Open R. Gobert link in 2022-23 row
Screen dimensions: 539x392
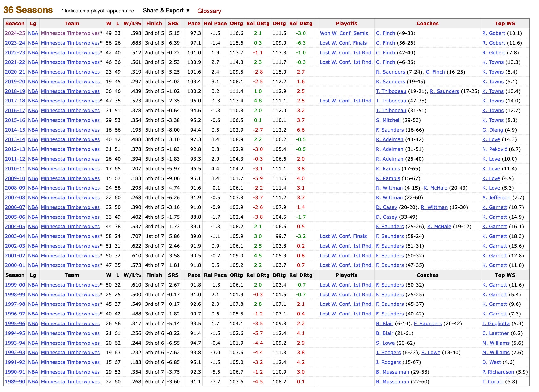click(493, 53)
